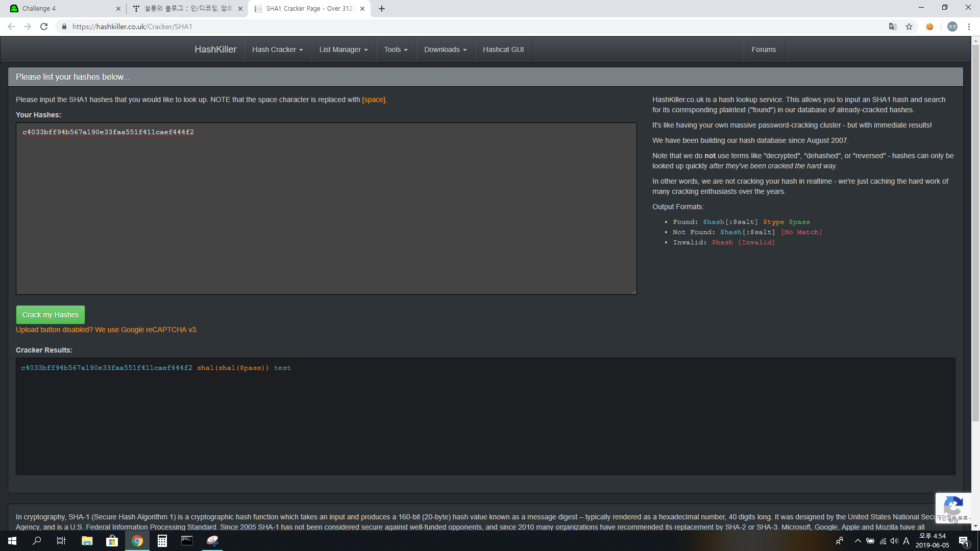Image resolution: width=980 pixels, height=551 pixels.
Task: Expand Hash Cracker dropdown menu
Action: click(x=277, y=49)
